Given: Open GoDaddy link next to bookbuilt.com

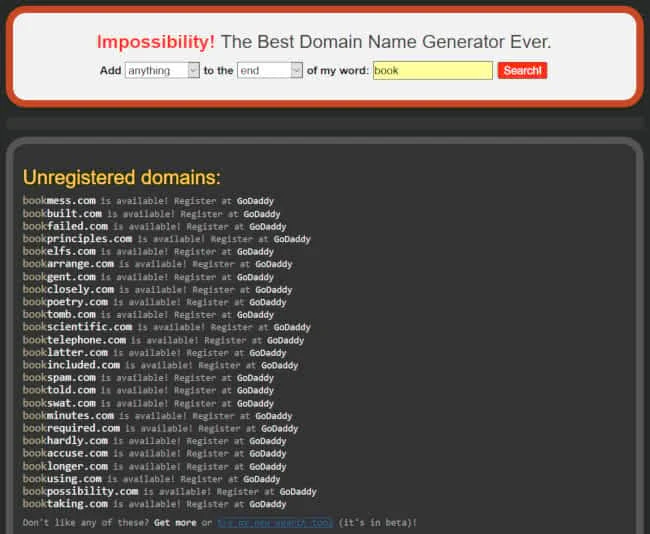Looking at the screenshot, I should pos(261,214).
